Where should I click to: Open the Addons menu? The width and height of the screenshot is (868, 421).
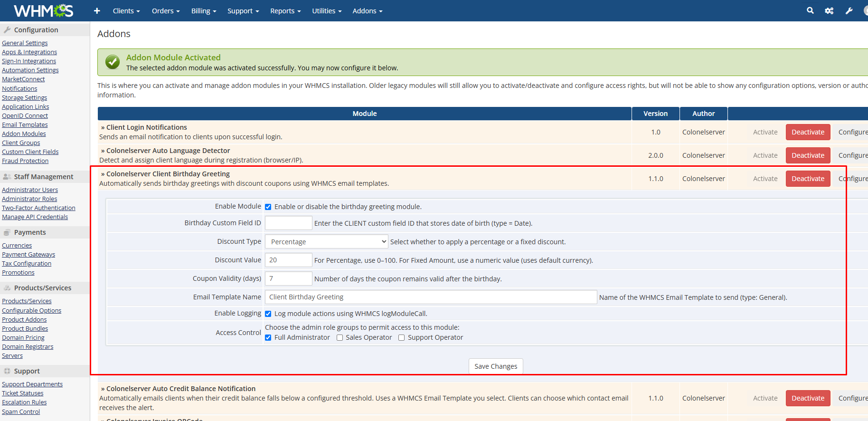367,11
